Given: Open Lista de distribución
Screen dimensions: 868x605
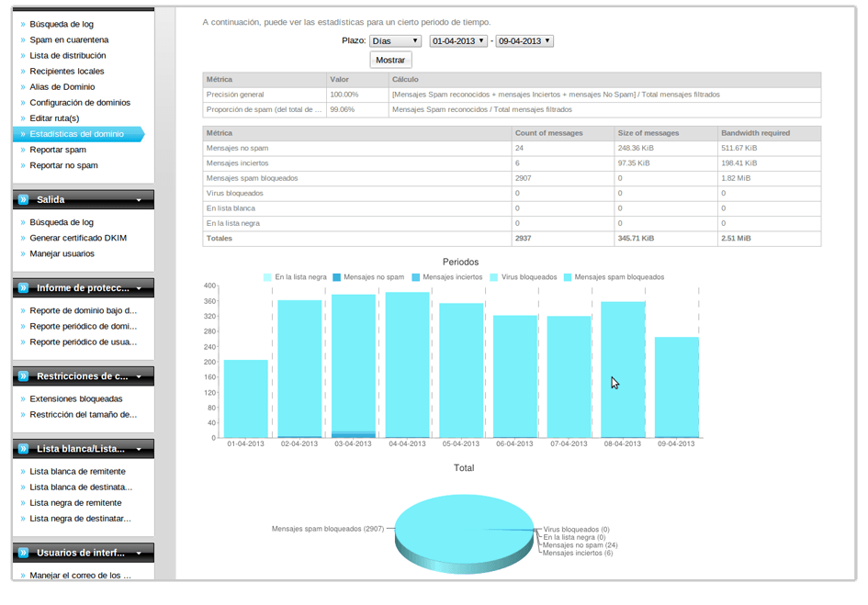Looking at the screenshot, I should [x=68, y=55].
